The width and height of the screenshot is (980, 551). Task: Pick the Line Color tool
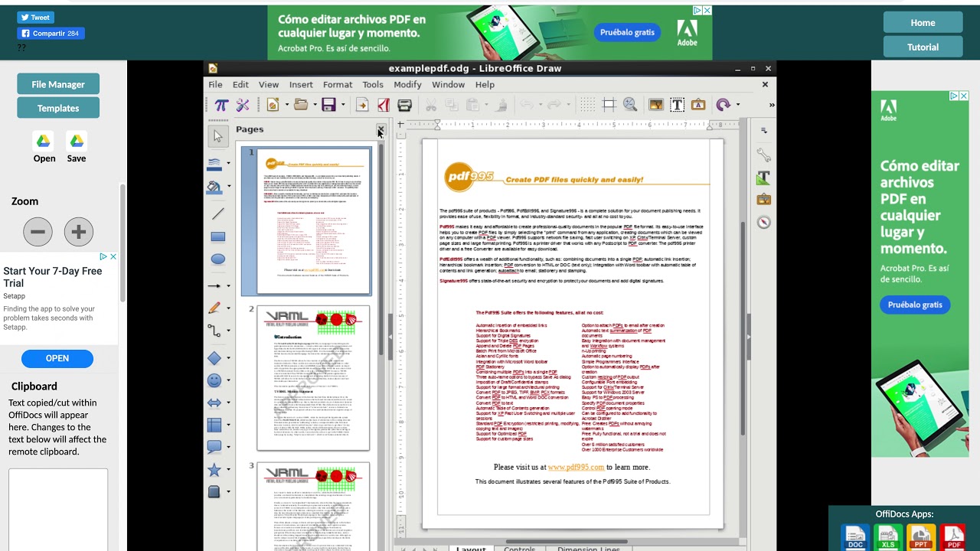[215, 164]
